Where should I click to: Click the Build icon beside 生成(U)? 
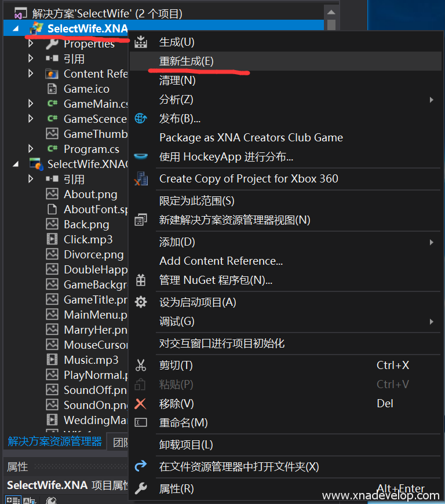pyautogui.click(x=141, y=42)
